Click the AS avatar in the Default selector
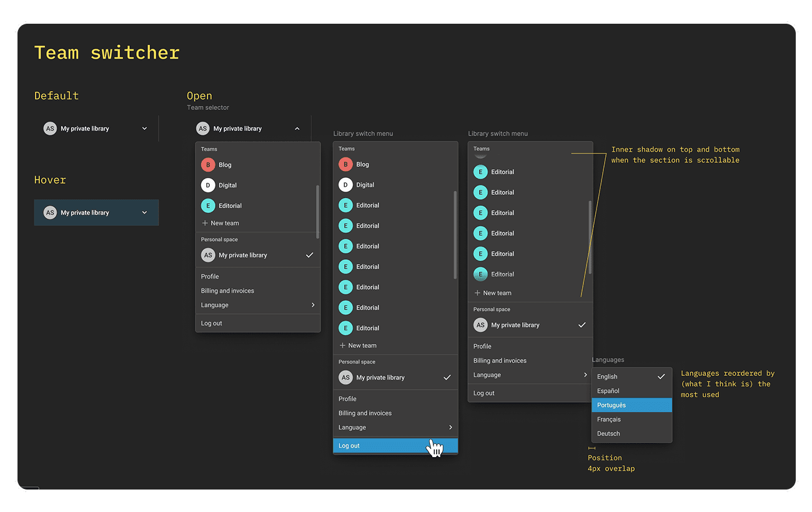This screenshot has width=812, height=512. [50, 129]
